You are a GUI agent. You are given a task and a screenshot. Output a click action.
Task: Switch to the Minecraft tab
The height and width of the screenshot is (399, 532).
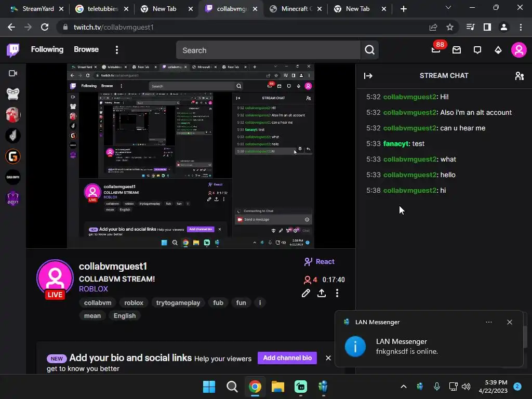pyautogui.click(x=296, y=9)
